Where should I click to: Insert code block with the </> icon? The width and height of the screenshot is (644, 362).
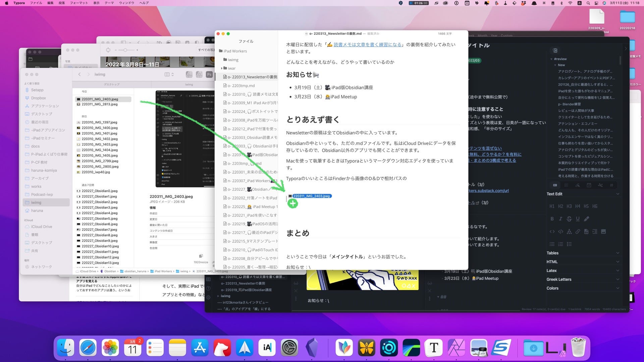pyautogui.click(x=560, y=232)
